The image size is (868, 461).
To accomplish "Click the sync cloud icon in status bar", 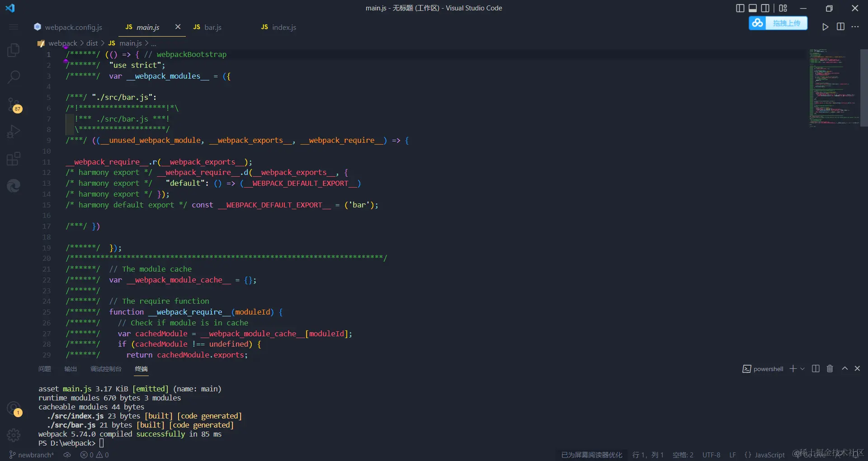I will 67,455.
